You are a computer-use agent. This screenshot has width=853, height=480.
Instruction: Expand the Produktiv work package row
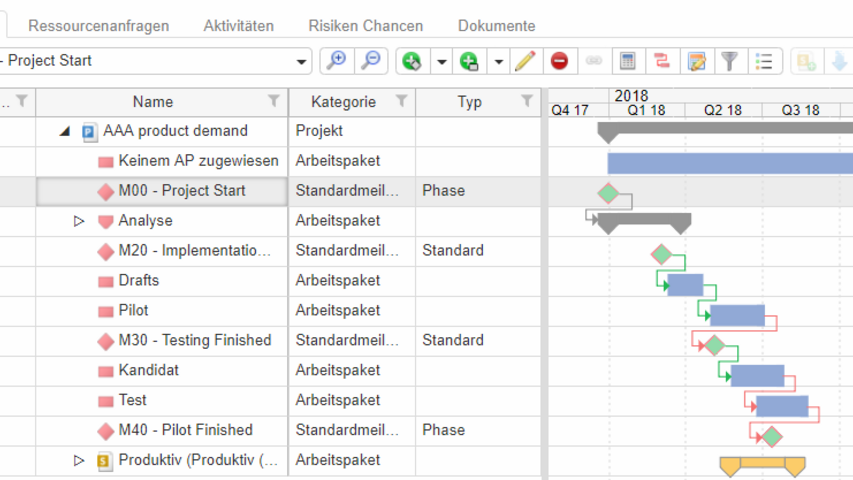[80, 461]
